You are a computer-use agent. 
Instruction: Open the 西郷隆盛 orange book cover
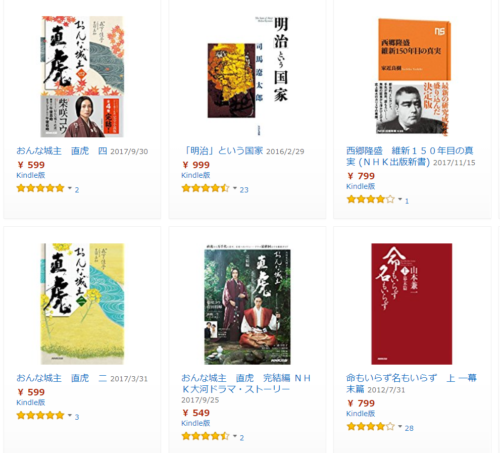pyautogui.click(x=413, y=76)
